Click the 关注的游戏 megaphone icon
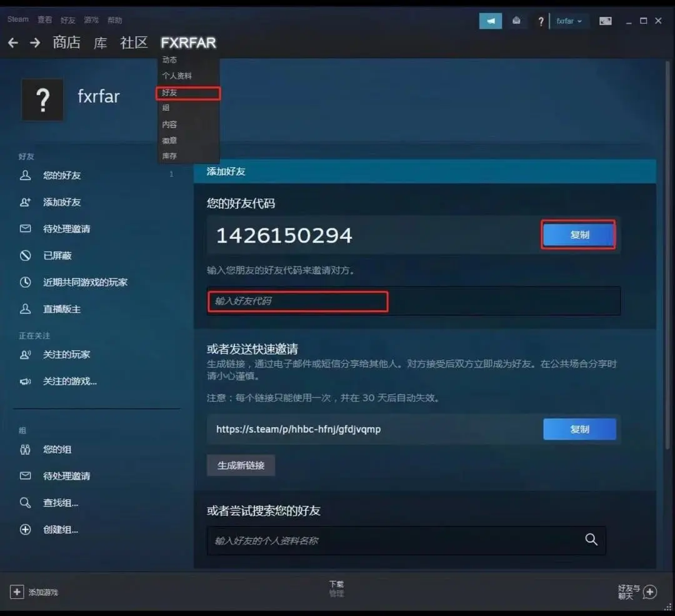 [x=26, y=381]
